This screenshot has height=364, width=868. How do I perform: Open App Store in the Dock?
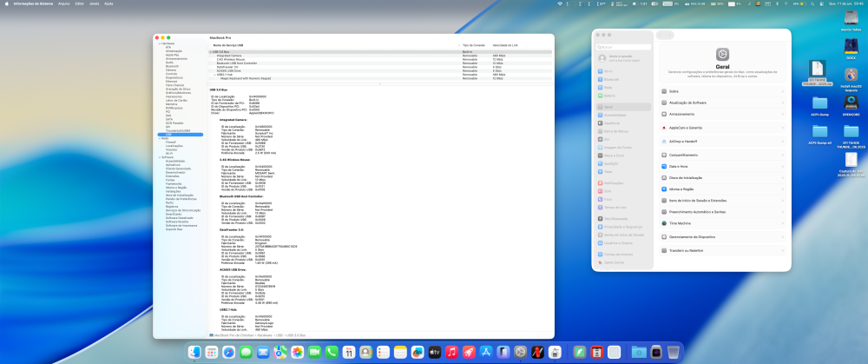[486, 352]
